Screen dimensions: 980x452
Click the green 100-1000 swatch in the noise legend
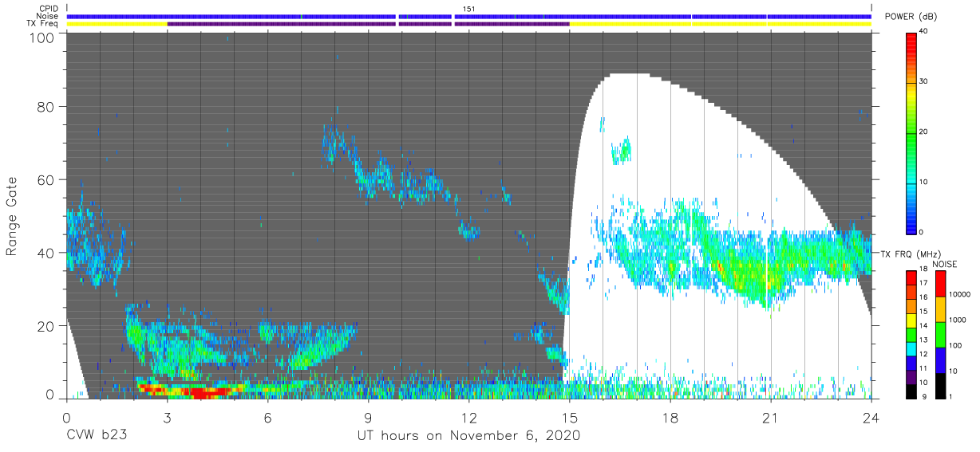(x=941, y=334)
